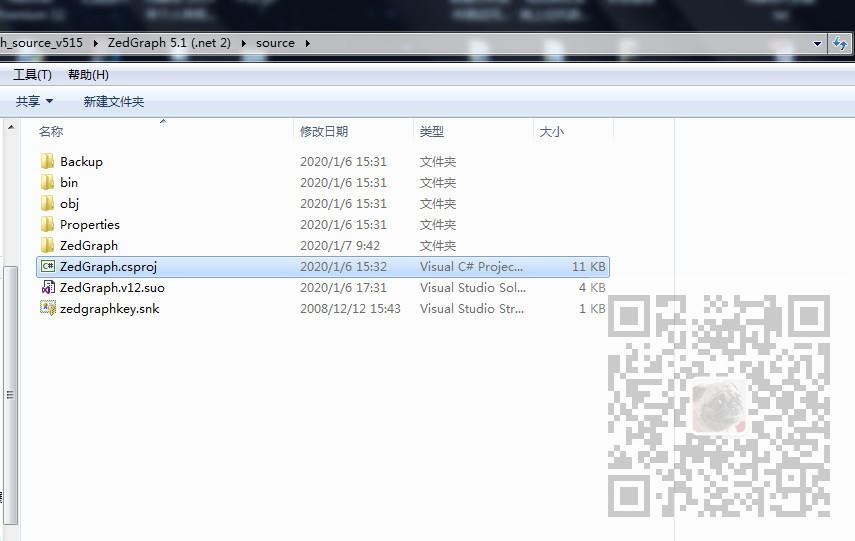This screenshot has height=541, width=855.
Task: Select the bin folder icon
Action: [47, 182]
